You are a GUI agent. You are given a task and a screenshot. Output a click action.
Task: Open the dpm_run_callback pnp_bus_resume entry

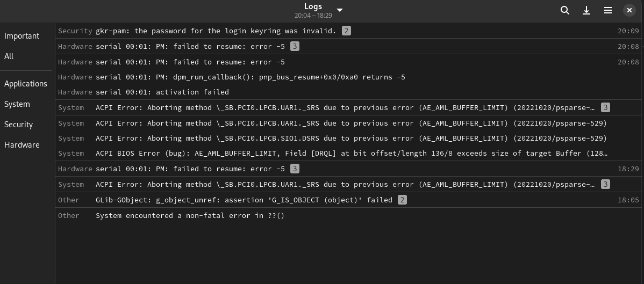pos(349,77)
